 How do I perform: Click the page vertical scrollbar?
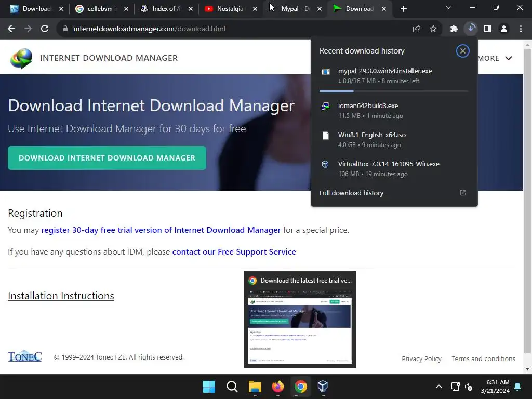[527, 200]
